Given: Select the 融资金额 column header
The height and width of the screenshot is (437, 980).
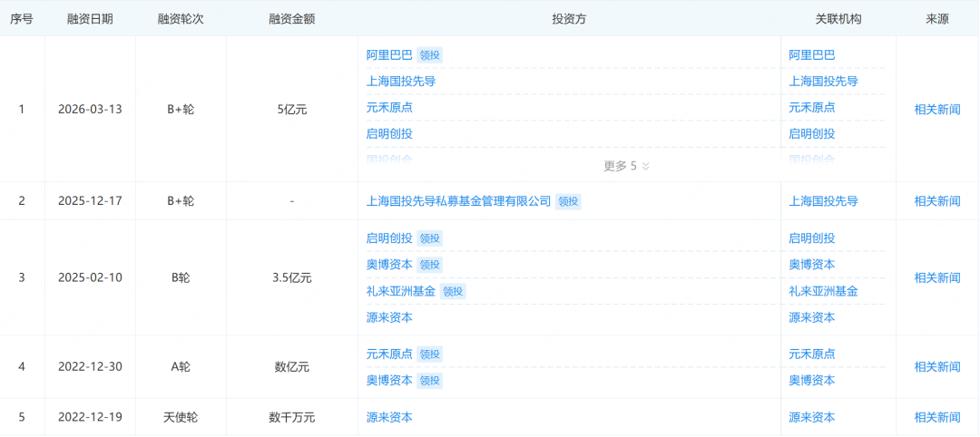Looking at the screenshot, I should tap(291, 18).
